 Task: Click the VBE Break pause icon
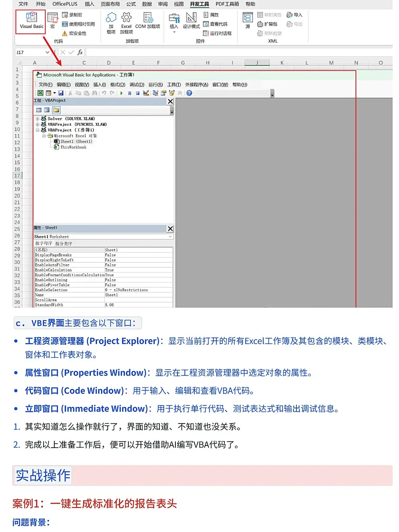(x=130, y=93)
